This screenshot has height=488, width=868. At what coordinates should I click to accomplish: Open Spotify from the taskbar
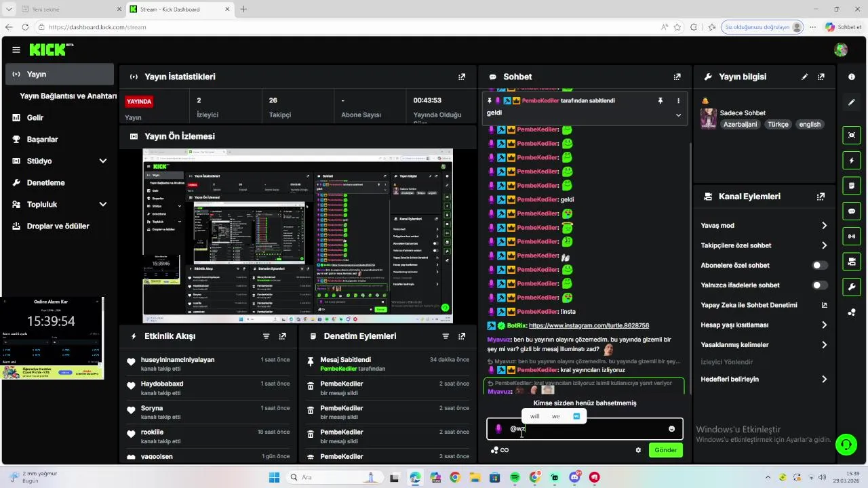coord(515,477)
